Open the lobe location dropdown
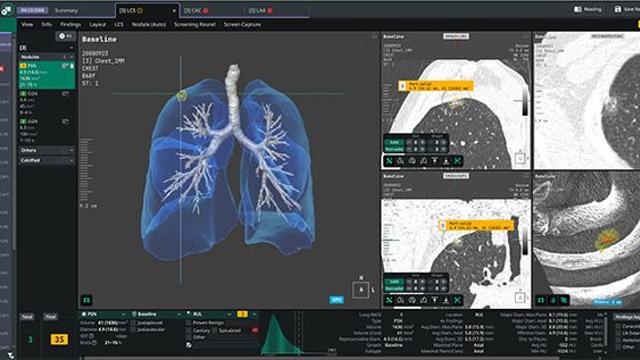640x360 pixels. tap(209, 314)
